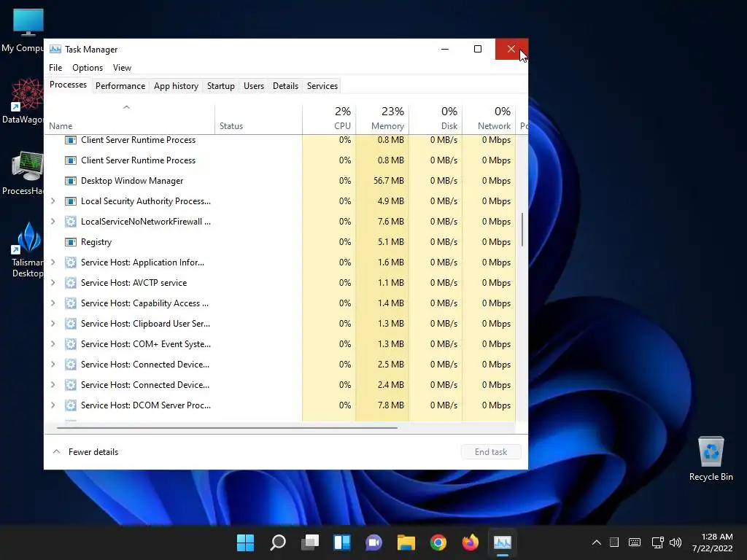Click the Local Security Authority Process icon
Image resolution: width=747 pixels, height=560 pixels.
[71, 201]
